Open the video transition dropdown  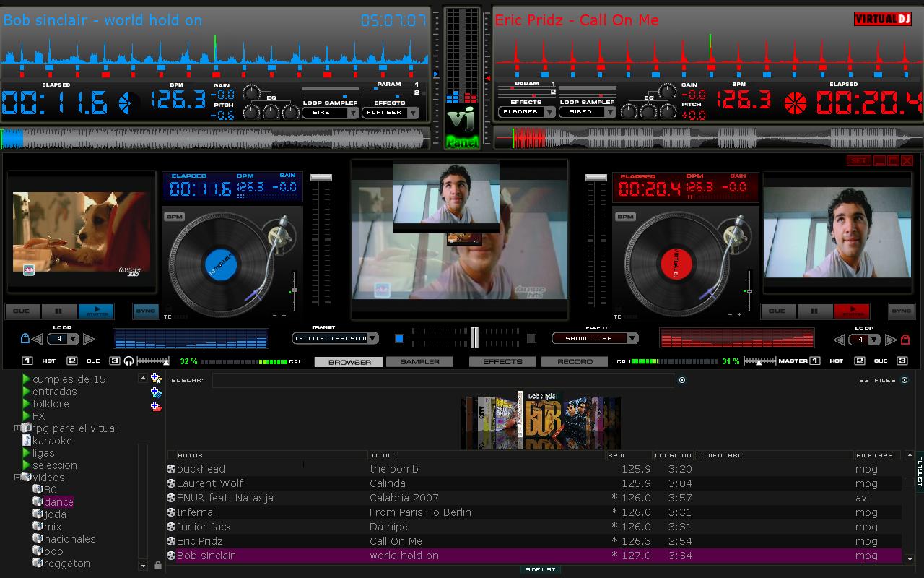335,338
